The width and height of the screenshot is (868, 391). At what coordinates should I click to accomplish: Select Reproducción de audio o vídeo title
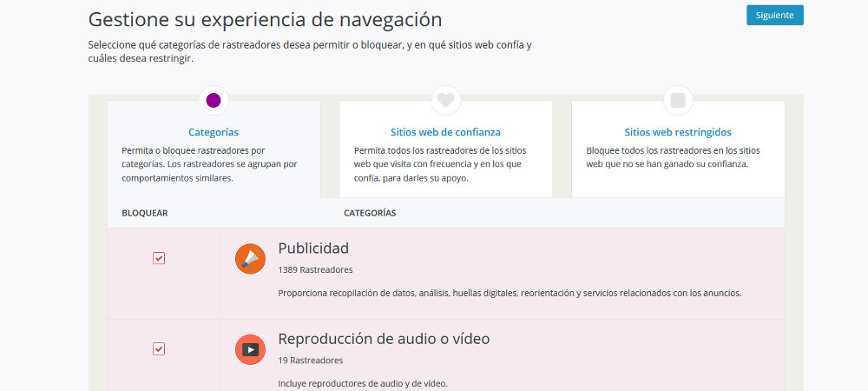pos(384,338)
